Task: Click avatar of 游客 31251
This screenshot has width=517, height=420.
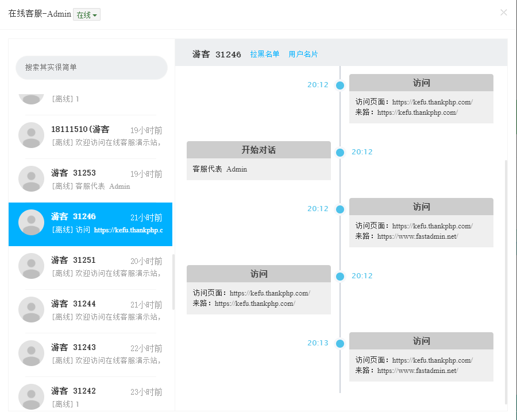Action: 32,266
